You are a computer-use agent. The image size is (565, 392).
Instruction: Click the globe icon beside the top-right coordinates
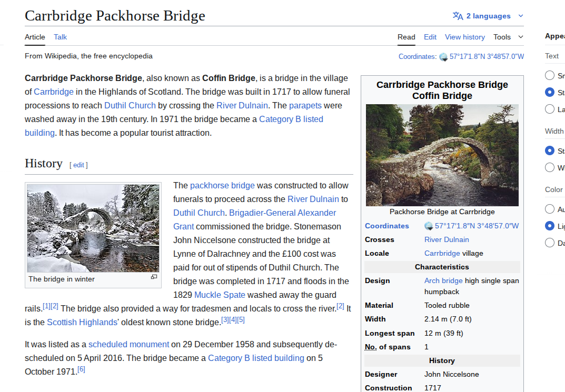[443, 57]
